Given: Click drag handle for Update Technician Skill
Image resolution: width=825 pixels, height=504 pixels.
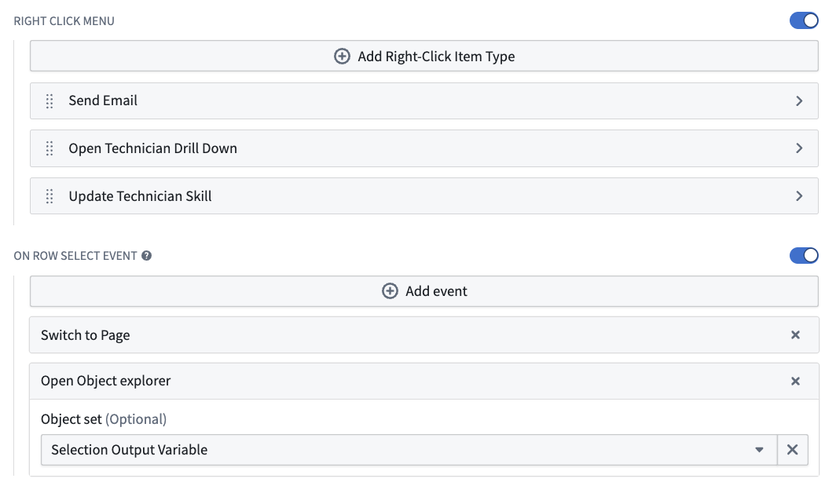Looking at the screenshot, I should (49, 196).
